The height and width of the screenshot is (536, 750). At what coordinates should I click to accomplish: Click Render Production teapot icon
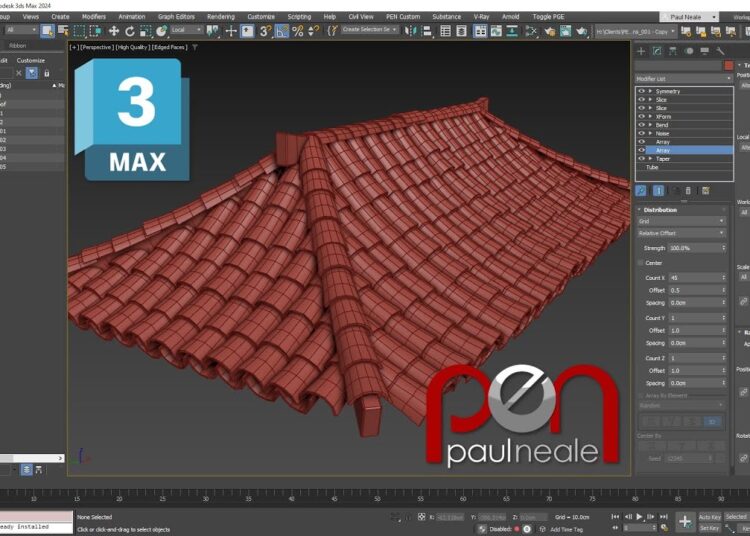581,31
